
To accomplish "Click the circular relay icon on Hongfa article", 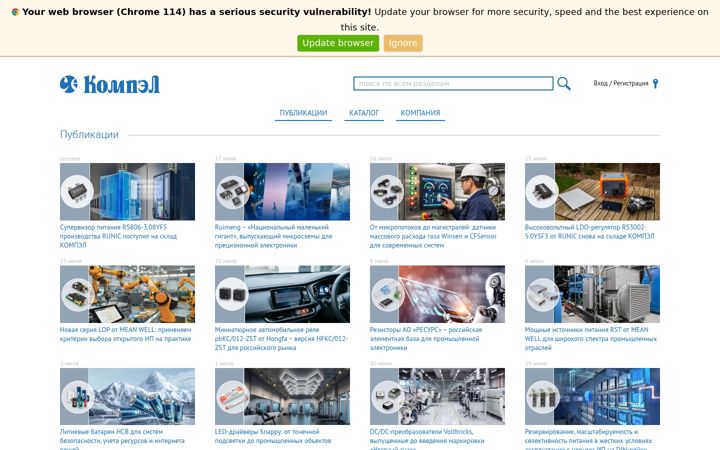I will point(232,294).
